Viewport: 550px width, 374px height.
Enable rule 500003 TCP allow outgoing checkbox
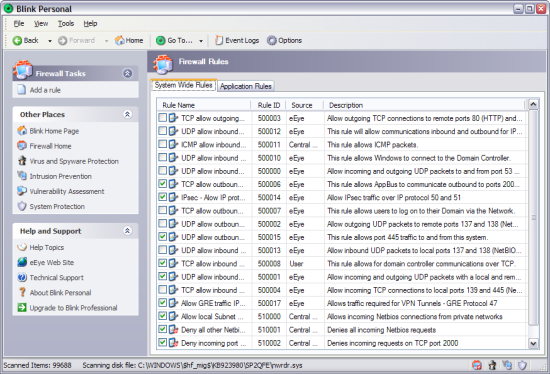tap(162, 118)
